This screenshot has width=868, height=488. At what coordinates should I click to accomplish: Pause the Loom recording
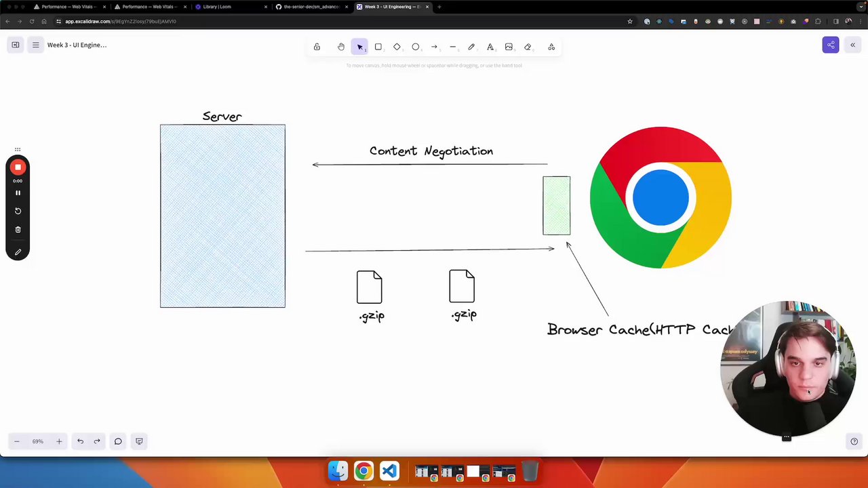(x=18, y=192)
